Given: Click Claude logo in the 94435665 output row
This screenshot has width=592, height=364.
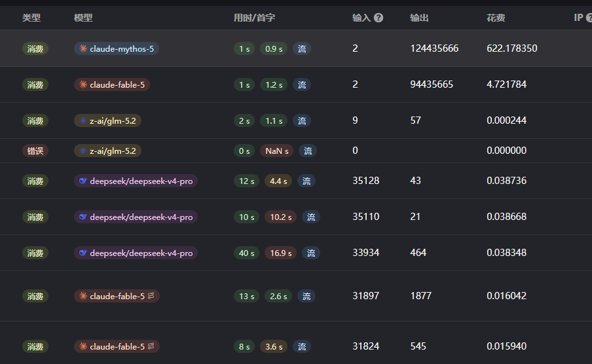Looking at the screenshot, I should 83,84.
